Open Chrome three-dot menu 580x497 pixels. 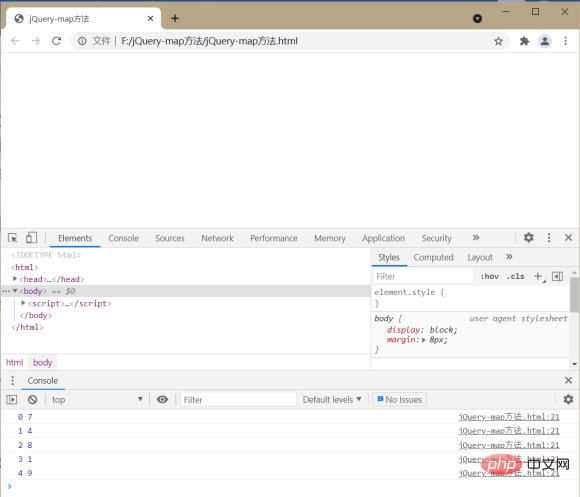coord(565,41)
